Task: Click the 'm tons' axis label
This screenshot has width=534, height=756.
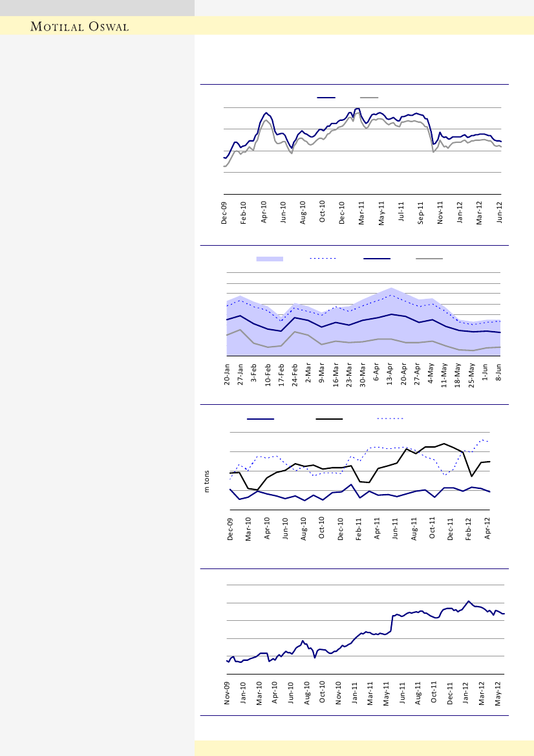Action: pyautogui.click(x=208, y=481)
